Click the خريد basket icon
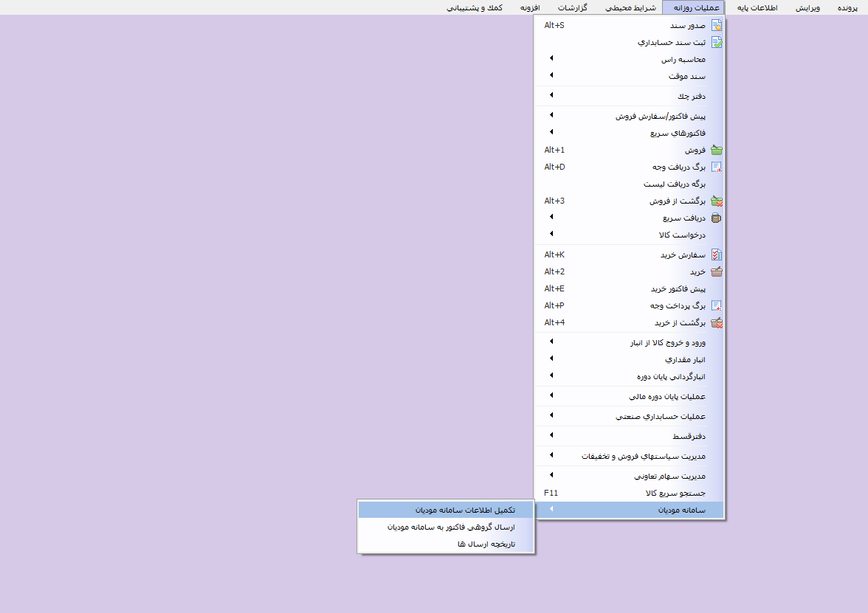 click(716, 271)
